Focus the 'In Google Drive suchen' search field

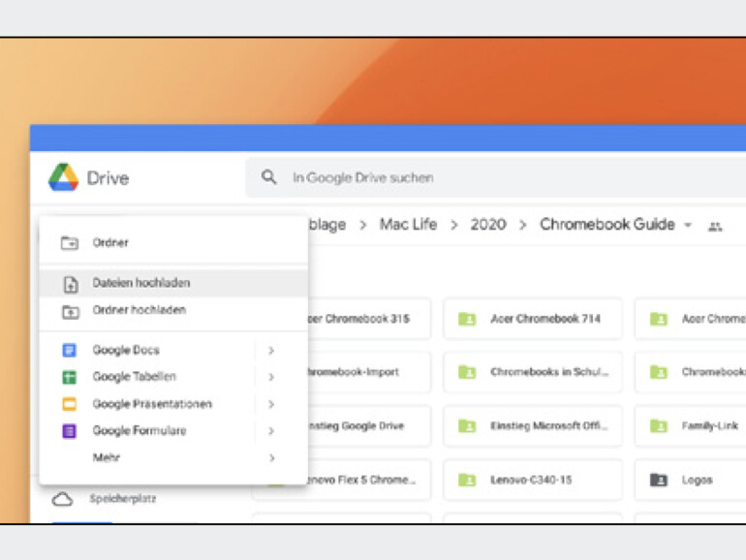pos(495,177)
